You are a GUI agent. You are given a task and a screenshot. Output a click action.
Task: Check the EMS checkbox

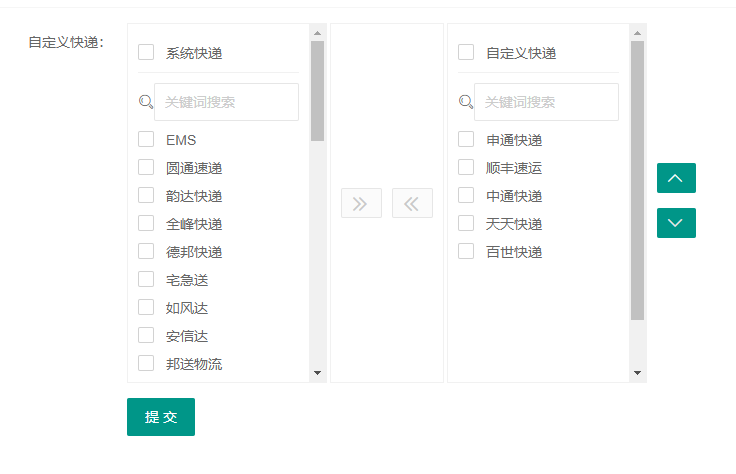pos(146,140)
